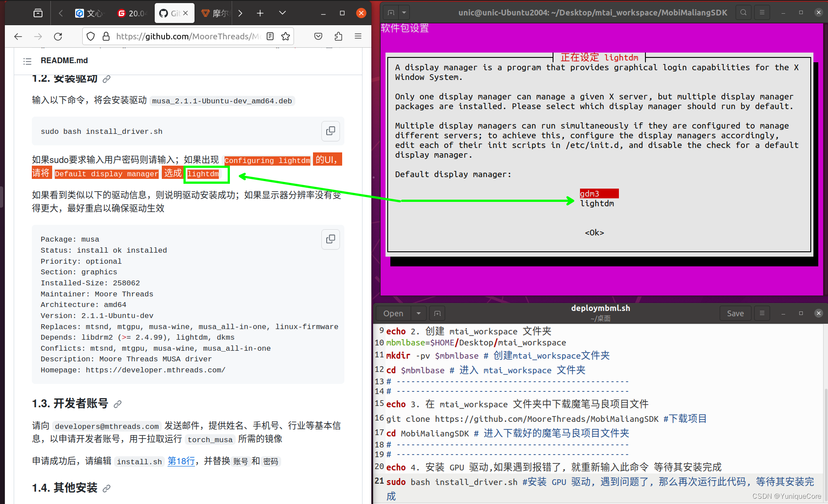Expand the recent files dropdown beside Open

418,313
